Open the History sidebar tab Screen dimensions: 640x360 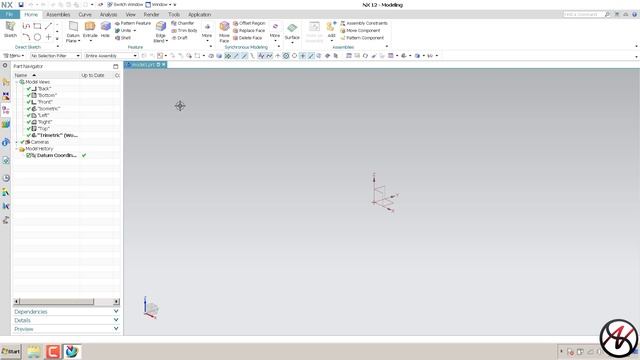(x=6, y=178)
